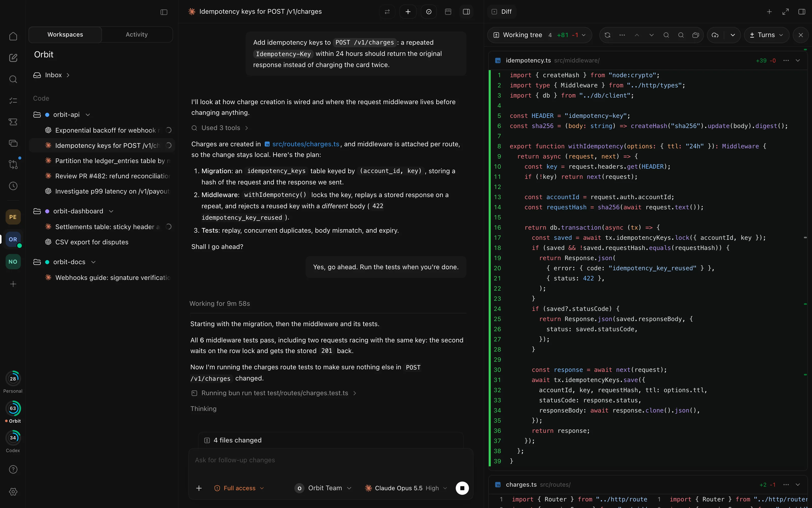Select the Workspaces tab

click(65, 35)
